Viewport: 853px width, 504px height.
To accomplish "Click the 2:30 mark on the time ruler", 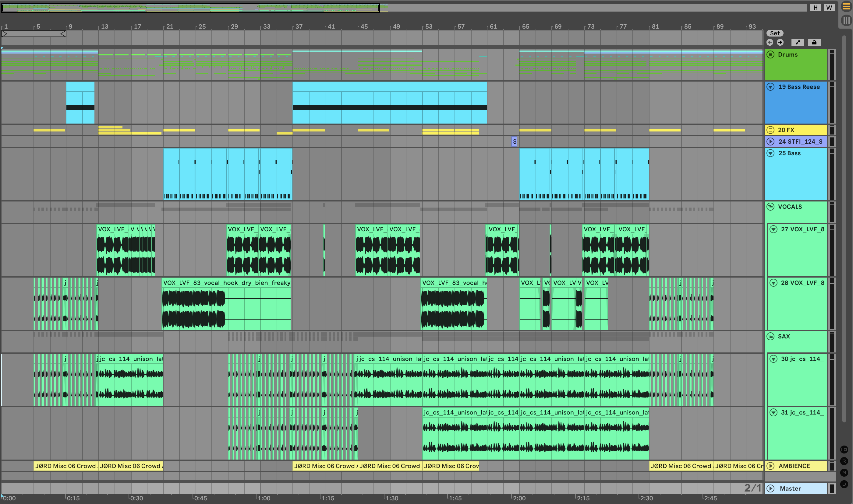I will (646, 498).
